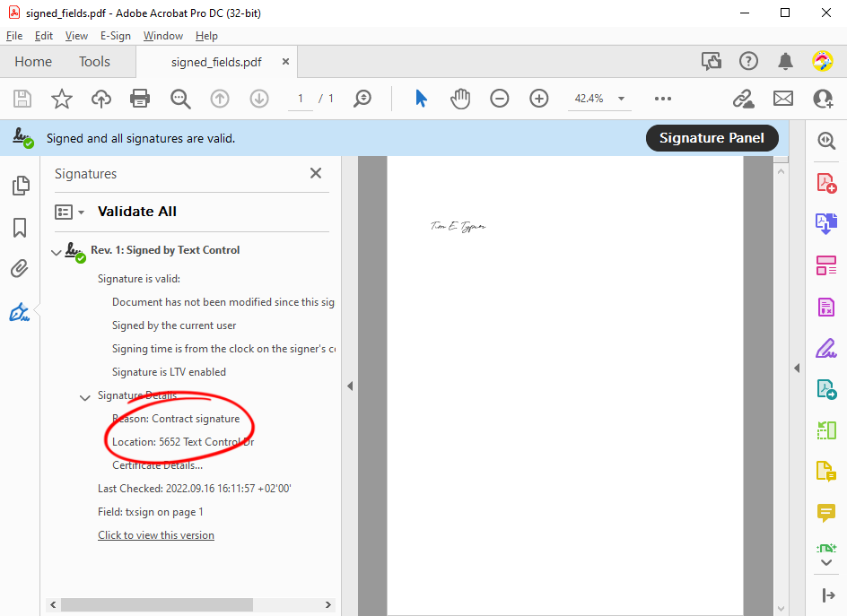Click to view this version link
This screenshot has height=616, width=847.
tap(156, 535)
